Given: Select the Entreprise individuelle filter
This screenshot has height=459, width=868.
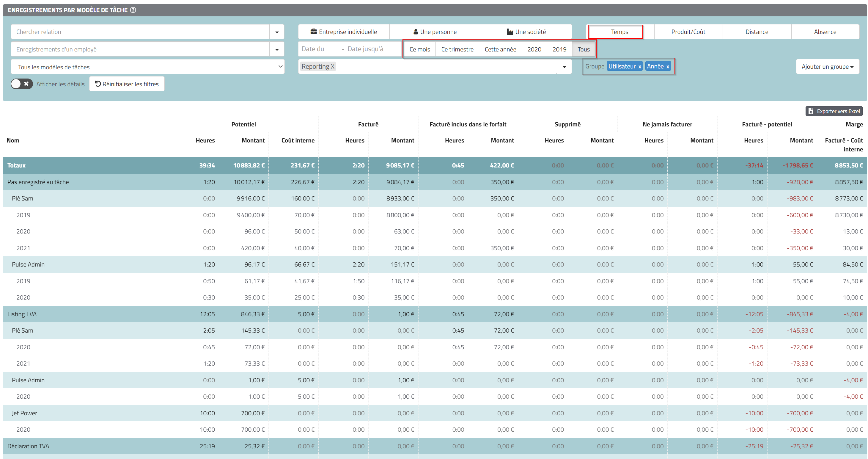Looking at the screenshot, I should (344, 32).
